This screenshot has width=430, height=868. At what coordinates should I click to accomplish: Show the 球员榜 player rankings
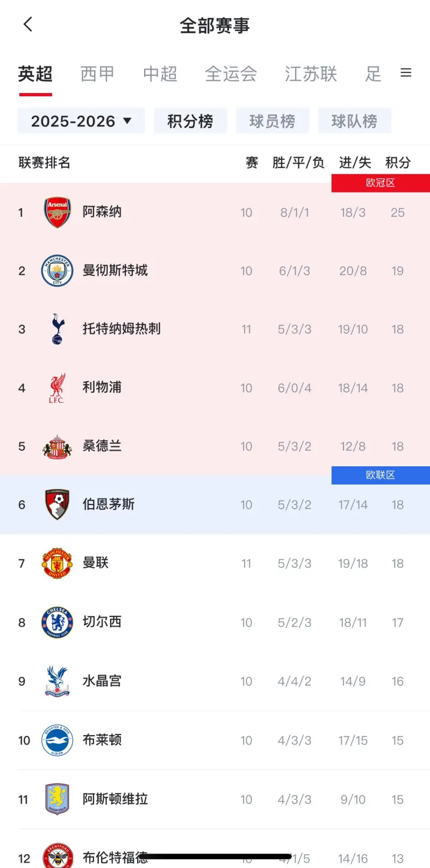272,121
